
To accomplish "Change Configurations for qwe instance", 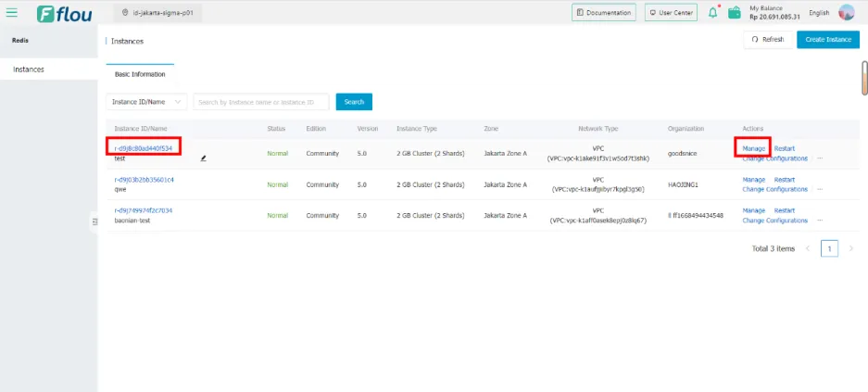I will point(775,189).
